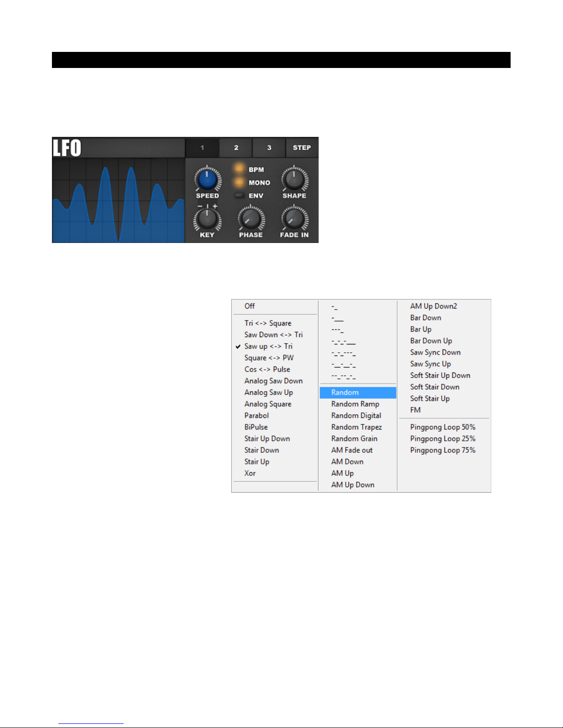The height and width of the screenshot is (728, 563).
Task: Select Stair Down in first column
Action: pyautogui.click(x=262, y=450)
